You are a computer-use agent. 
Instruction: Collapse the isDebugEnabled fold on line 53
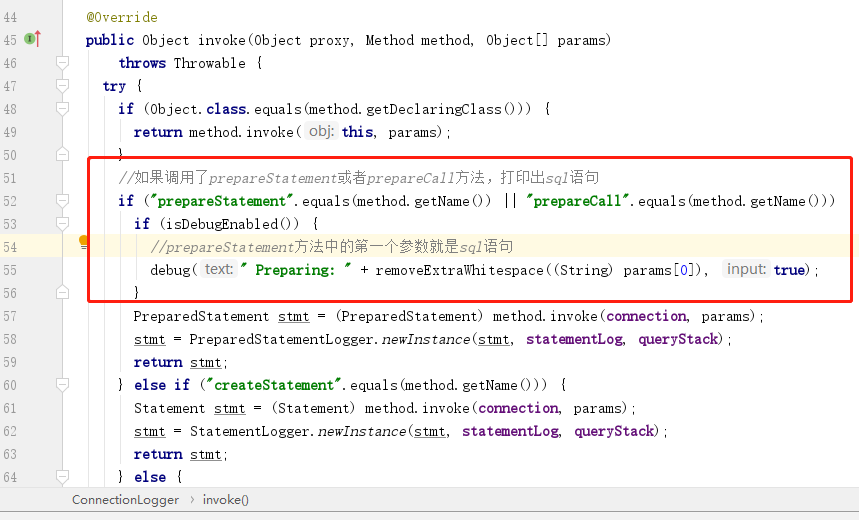click(x=62, y=224)
